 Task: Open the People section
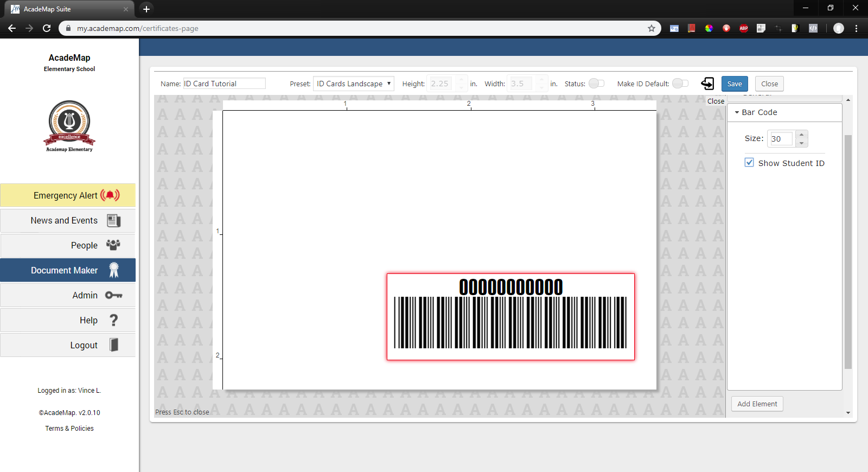(x=68, y=246)
